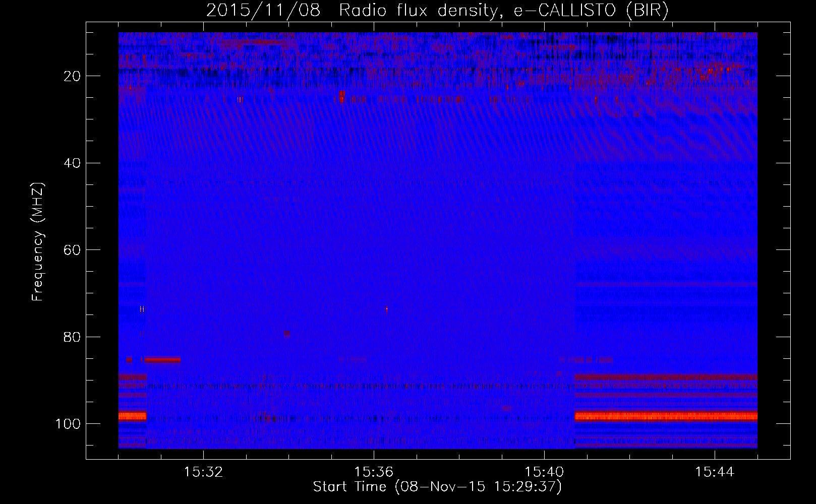
Task: Click the frequency tick label 100
Action: [69, 424]
